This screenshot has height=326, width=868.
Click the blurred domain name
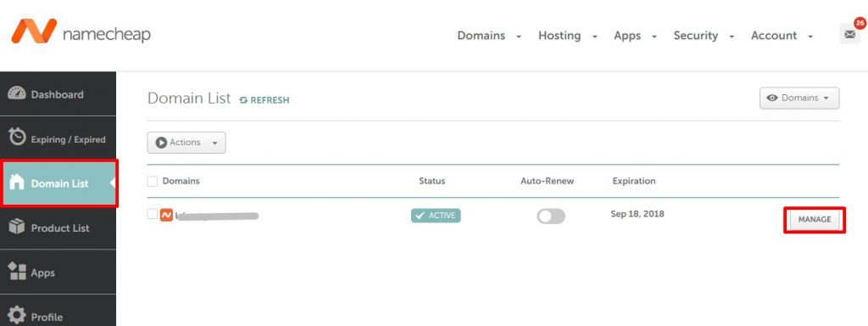[217, 216]
